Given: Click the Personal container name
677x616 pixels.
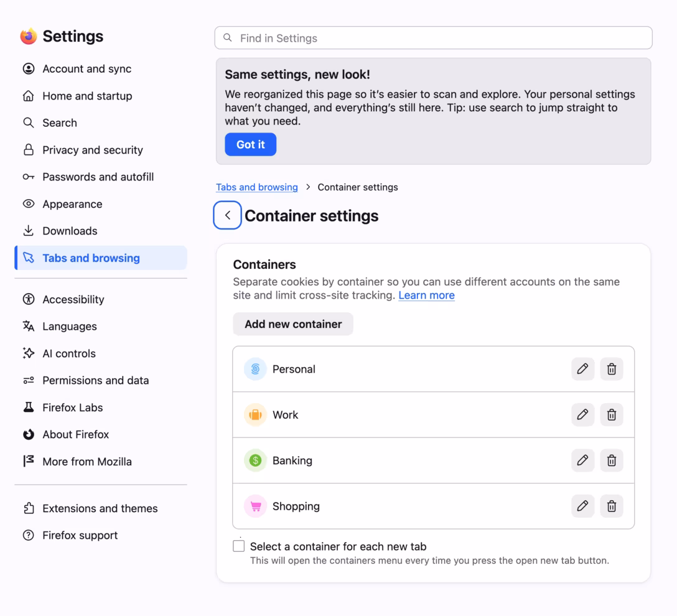Looking at the screenshot, I should [x=294, y=369].
